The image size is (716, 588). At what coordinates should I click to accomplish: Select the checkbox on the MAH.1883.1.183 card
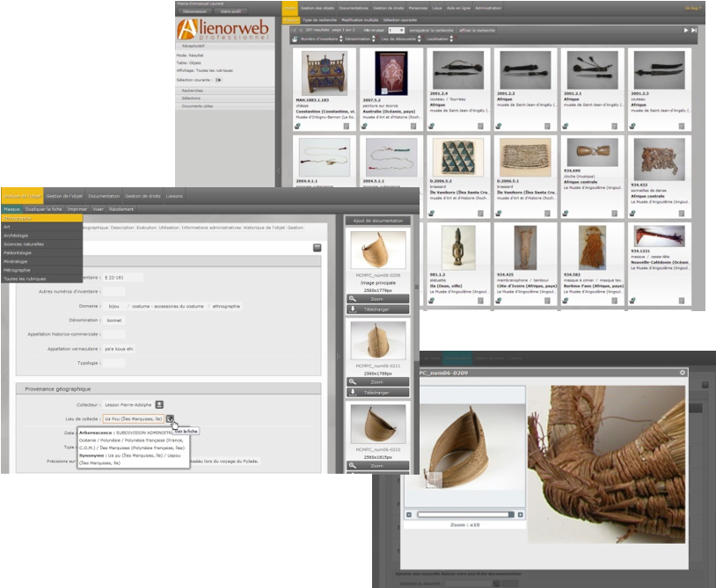(347, 126)
